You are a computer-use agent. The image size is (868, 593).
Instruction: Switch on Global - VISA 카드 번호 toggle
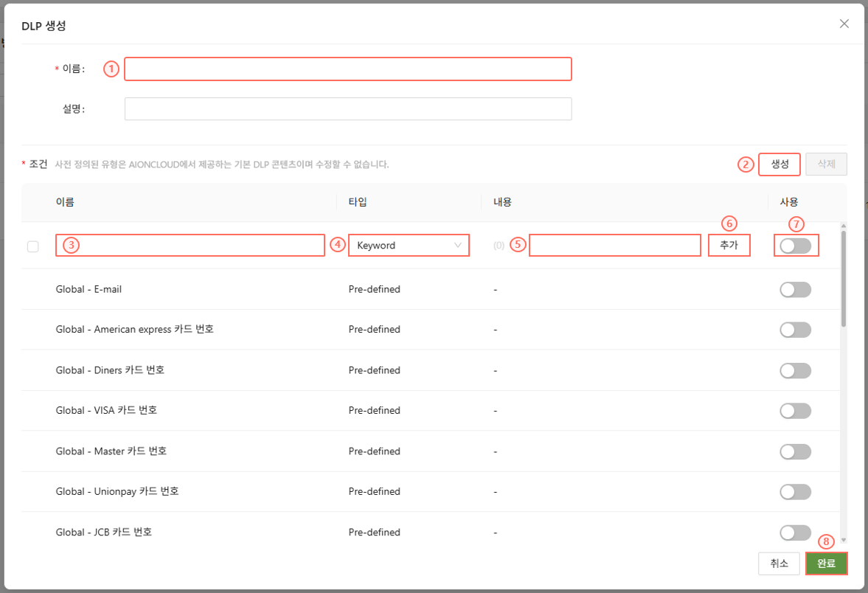point(795,411)
